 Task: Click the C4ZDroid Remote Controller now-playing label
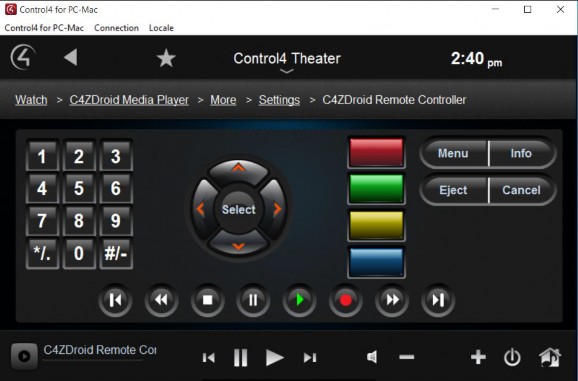[100, 350]
